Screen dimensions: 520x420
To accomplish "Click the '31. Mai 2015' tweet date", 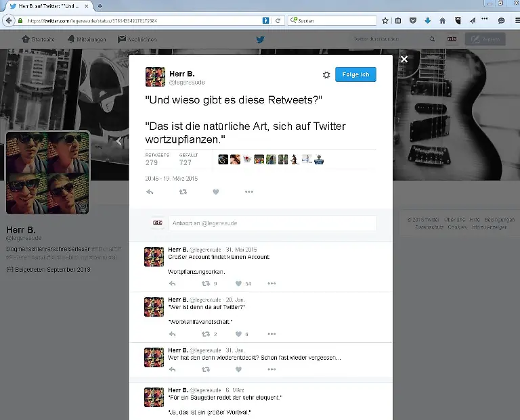I will [x=241, y=250].
